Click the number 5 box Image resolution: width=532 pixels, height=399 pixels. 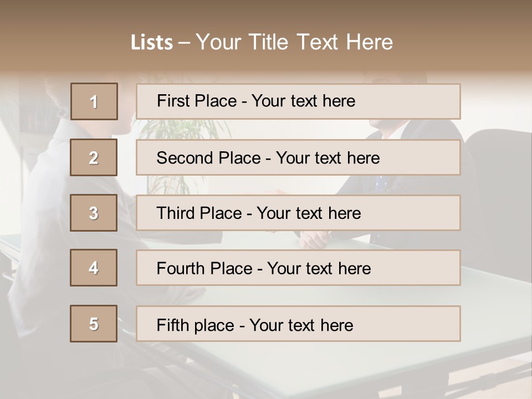tap(94, 324)
